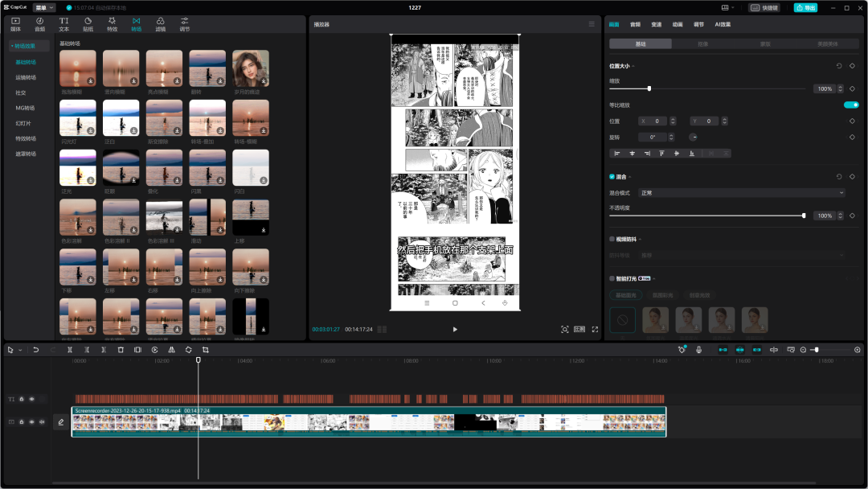Select the 抠像 cutout sub-tab

[x=702, y=43]
